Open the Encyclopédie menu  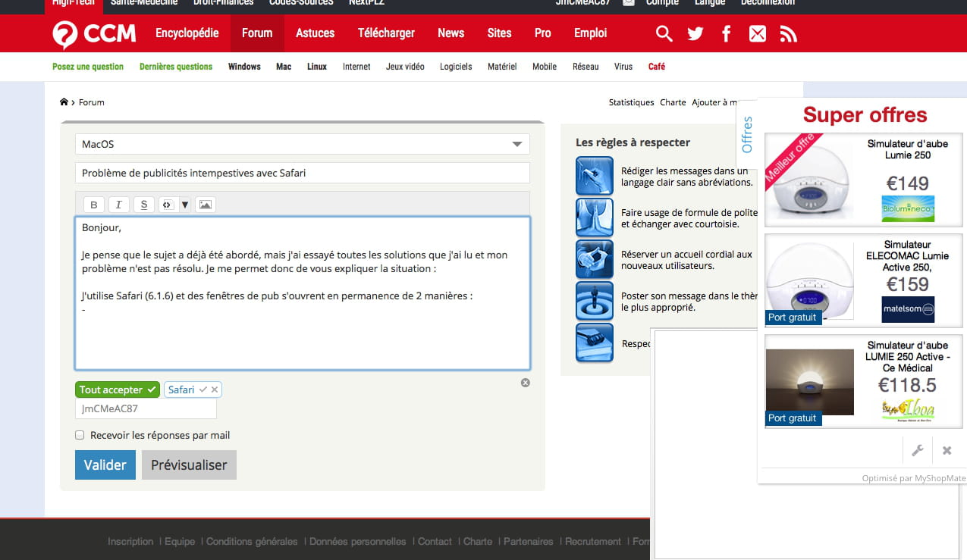click(187, 33)
